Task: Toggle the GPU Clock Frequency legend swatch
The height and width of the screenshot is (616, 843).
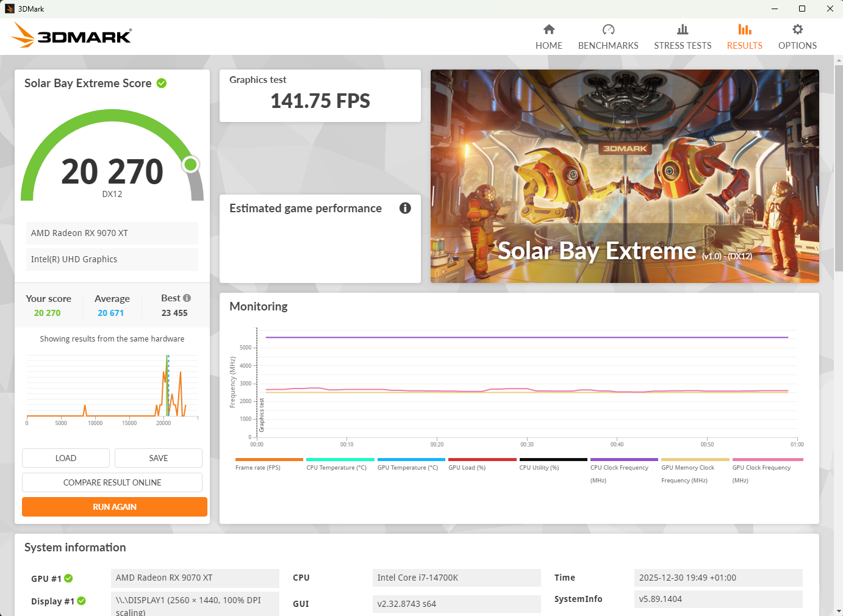Action: click(768, 459)
